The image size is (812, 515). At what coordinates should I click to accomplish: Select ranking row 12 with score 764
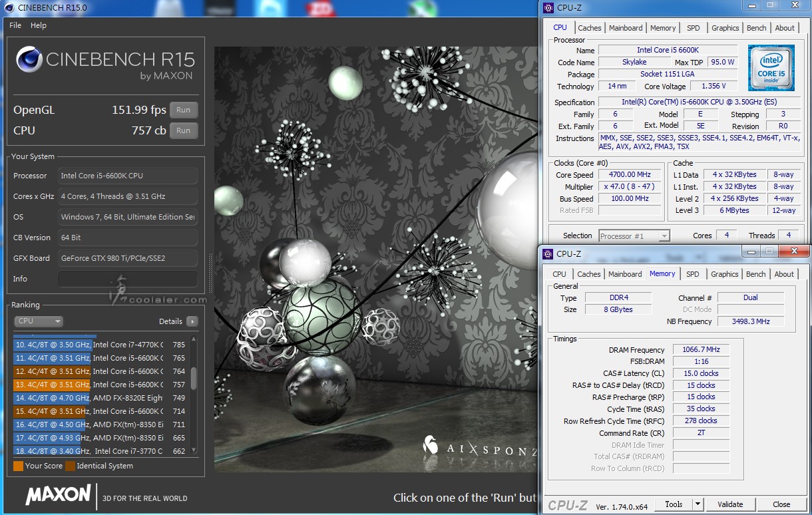(x=101, y=371)
